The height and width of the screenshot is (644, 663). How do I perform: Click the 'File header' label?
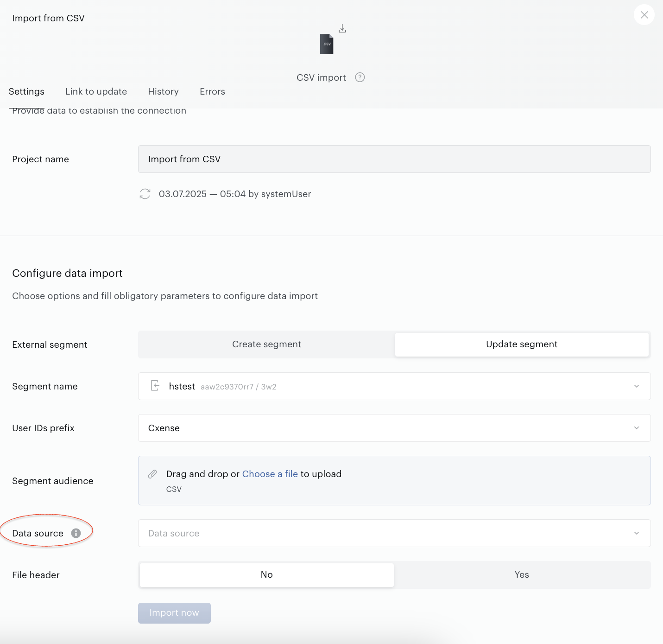click(36, 575)
